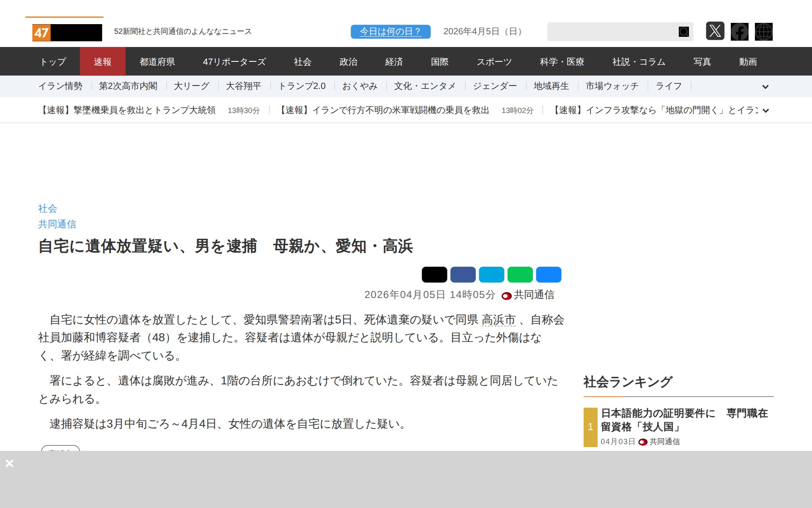Expand the breaking news ticker chevron

[x=765, y=110]
